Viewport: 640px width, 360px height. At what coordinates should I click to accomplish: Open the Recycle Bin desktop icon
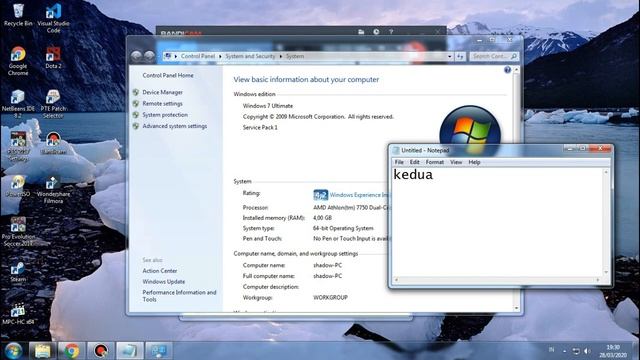[x=18, y=14]
